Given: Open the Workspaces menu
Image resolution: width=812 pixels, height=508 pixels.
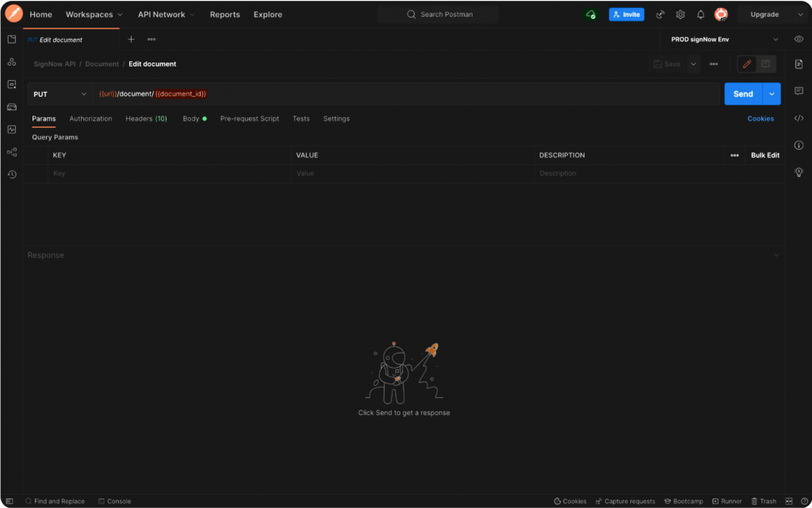Looking at the screenshot, I should 94,14.
